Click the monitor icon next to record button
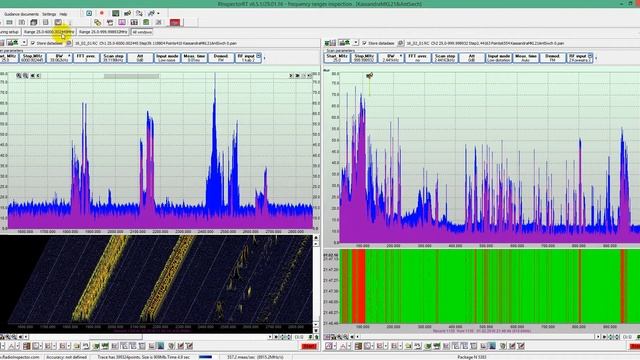Viewport: 640px width, 360px height. [x=116, y=13]
